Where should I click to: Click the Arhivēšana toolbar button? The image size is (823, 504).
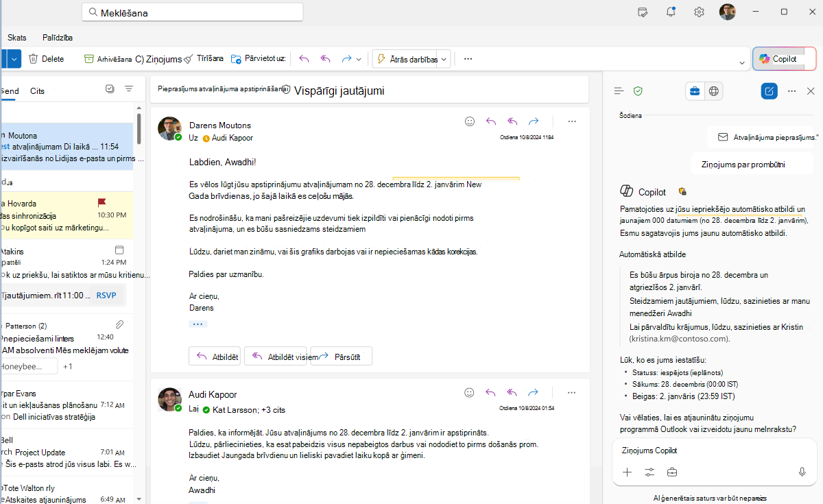(x=108, y=59)
